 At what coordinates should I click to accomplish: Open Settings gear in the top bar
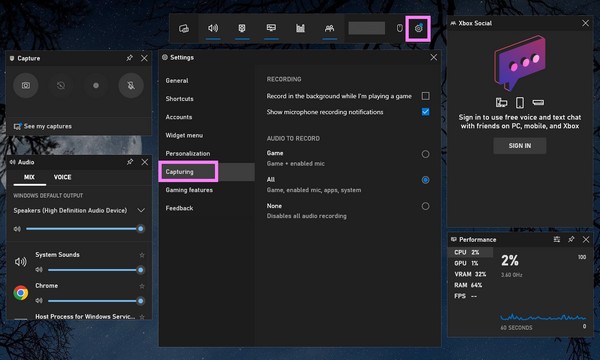pos(418,28)
